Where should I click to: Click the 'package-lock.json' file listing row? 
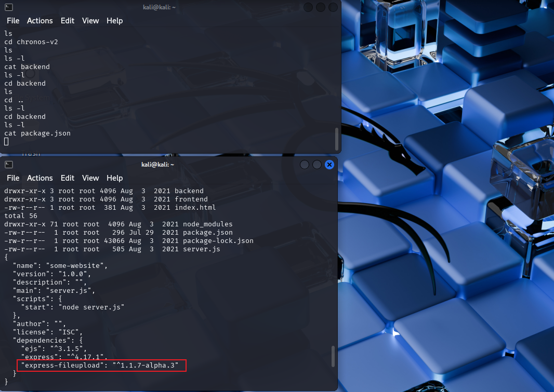click(129, 240)
